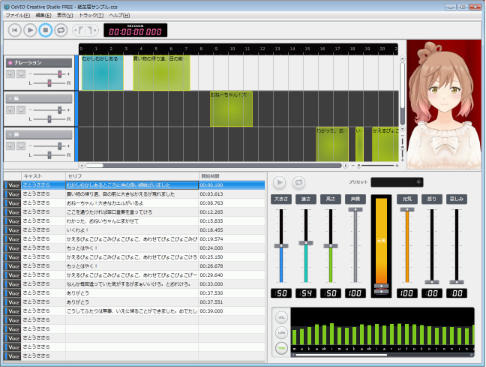Open the cast dropdown of the selected row

(43, 185)
